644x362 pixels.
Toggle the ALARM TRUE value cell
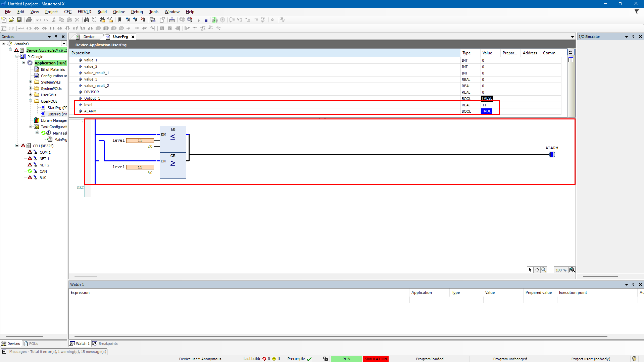[x=486, y=111]
